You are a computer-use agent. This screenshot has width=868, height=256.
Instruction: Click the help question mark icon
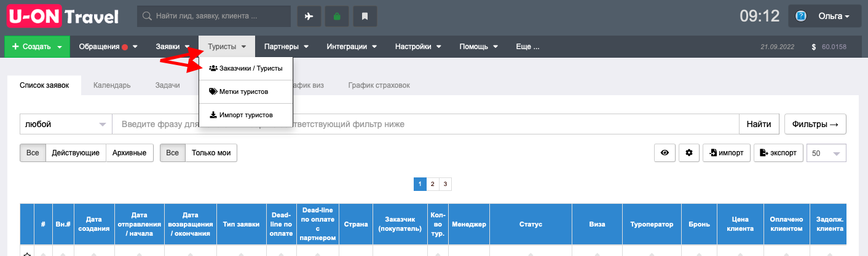coord(801,17)
